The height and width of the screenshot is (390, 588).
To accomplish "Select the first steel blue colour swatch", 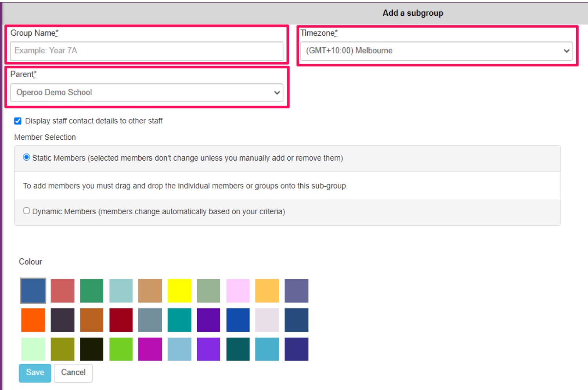I will pos(33,291).
